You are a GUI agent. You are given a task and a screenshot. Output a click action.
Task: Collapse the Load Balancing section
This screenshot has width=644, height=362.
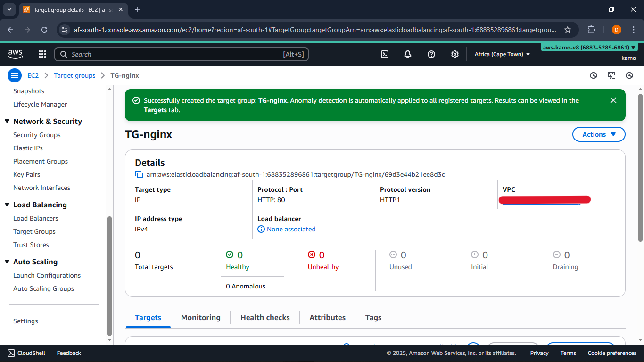[x=7, y=205]
